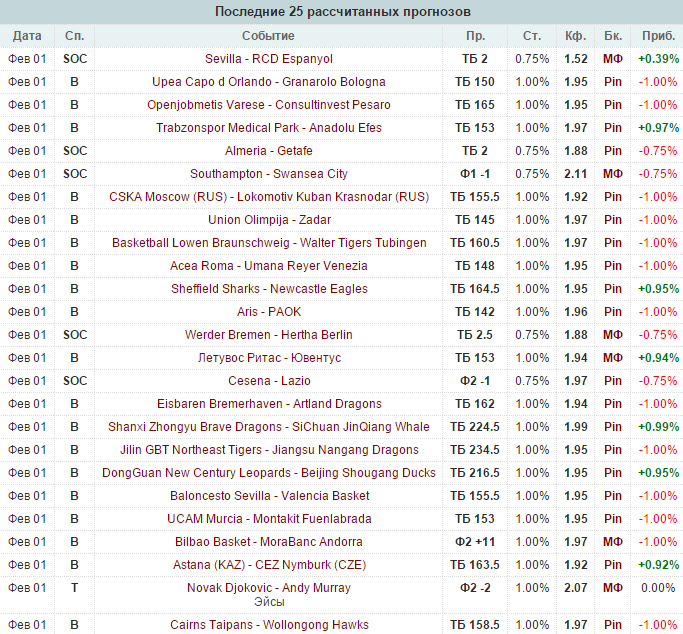Click the Pin bookmaker in Almeria - Getafe row
This screenshot has height=634, width=683.
612,151
